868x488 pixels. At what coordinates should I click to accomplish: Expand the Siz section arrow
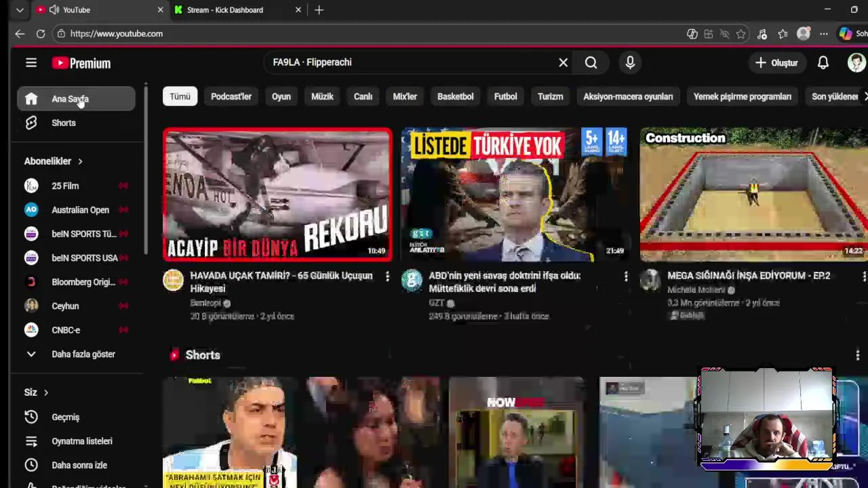click(46, 392)
